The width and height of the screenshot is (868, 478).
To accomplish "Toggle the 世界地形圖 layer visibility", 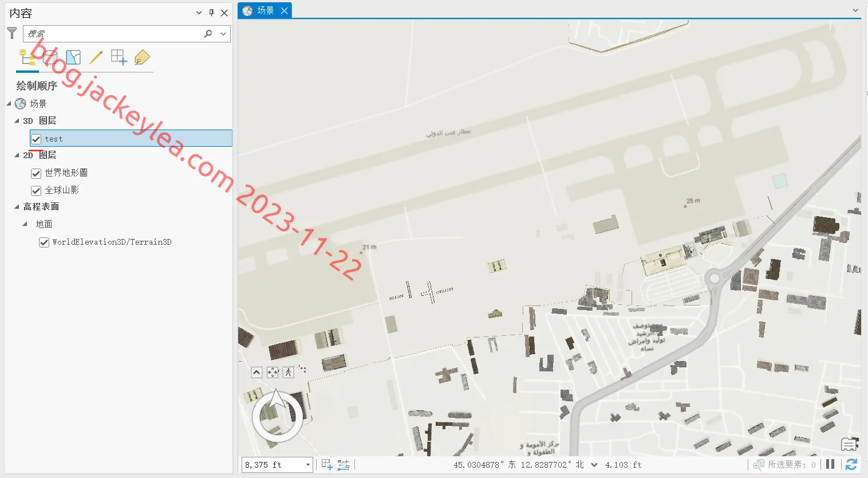I will click(x=36, y=173).
